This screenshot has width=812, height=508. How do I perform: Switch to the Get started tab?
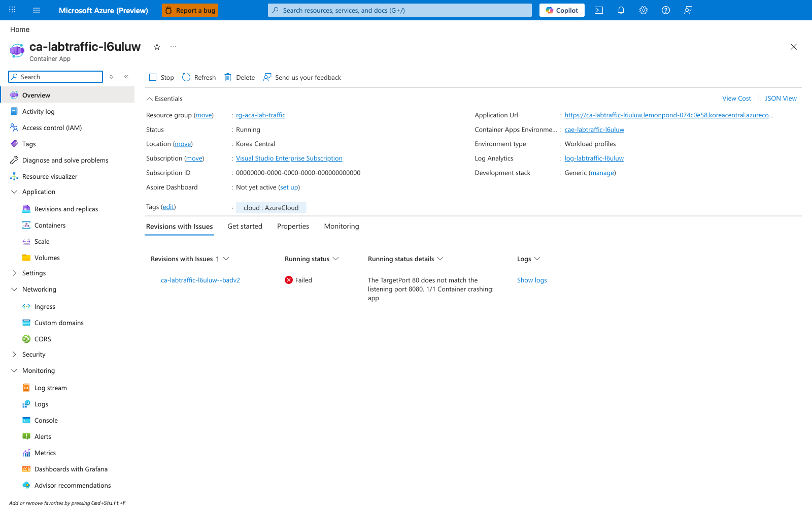(x=245, y=226)
